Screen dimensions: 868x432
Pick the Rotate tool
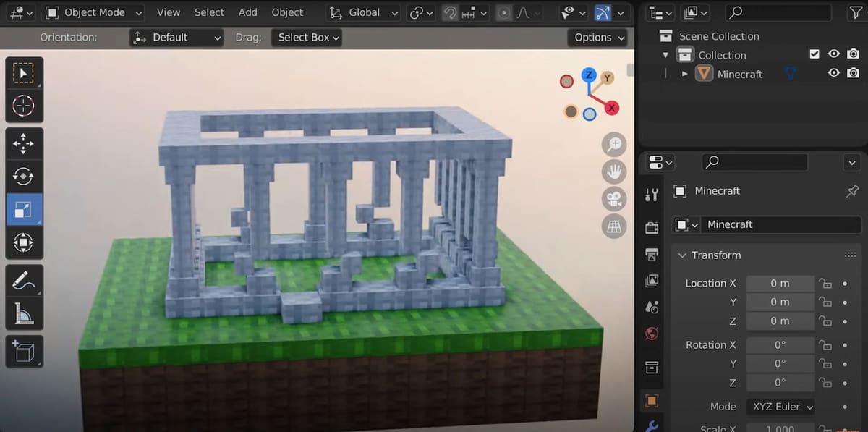coord(24,177)
